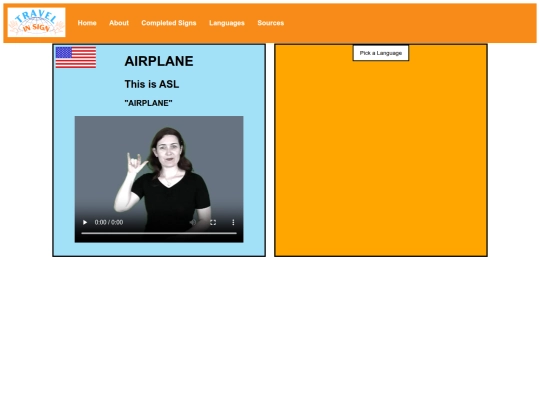Click the 0:00 / 0:00 time display
Screen dimensions: 540x405
coord(109,222)
